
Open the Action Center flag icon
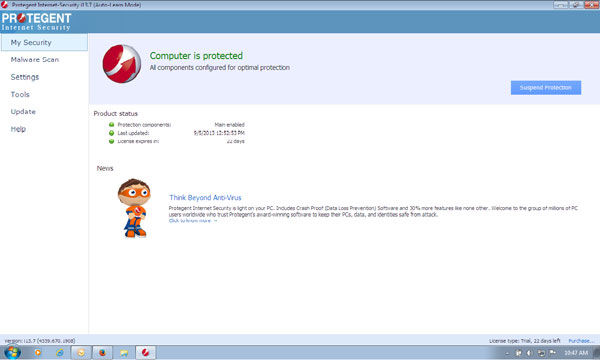coord(552,353)
